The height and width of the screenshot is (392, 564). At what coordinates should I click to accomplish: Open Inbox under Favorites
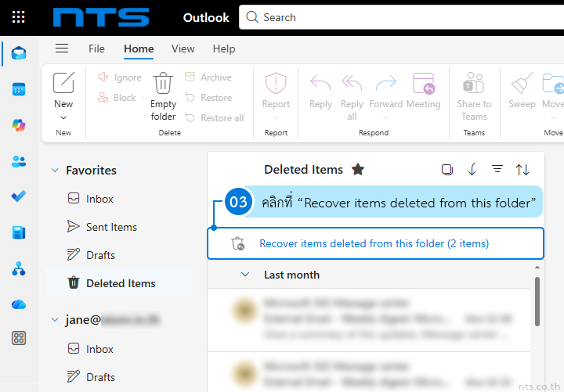[x=119, y=199]
